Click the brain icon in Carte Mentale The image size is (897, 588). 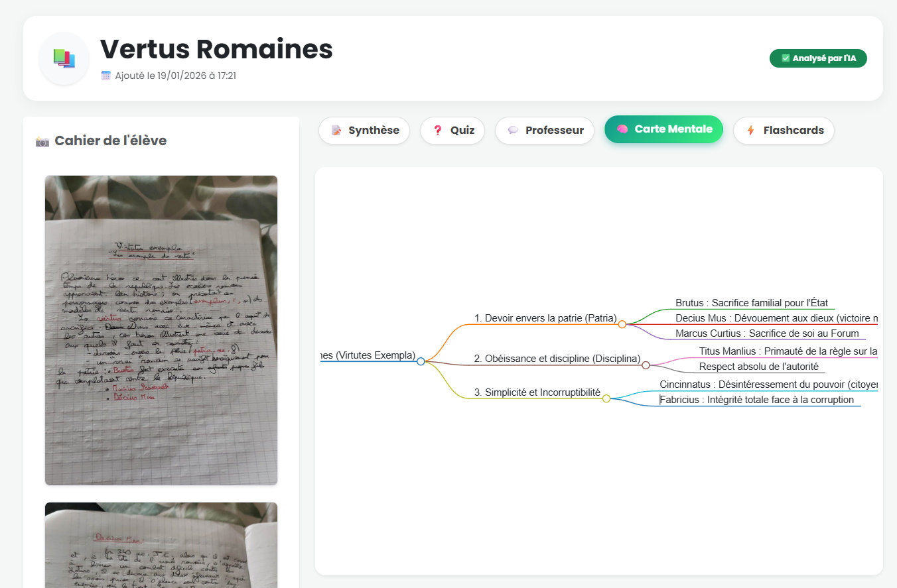pyautogui.click(x=622, y=129)
